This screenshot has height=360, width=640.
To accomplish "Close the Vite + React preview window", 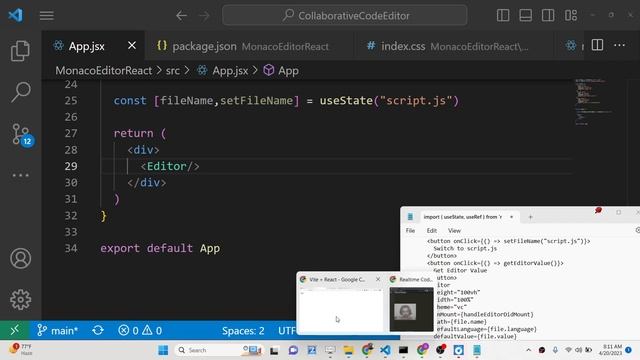I will pos(378,279).
